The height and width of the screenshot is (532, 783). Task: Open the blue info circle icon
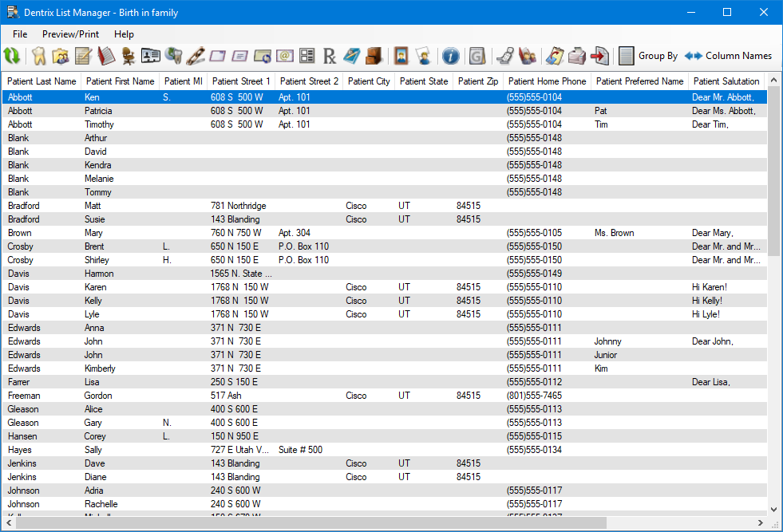tap(450, 56)
